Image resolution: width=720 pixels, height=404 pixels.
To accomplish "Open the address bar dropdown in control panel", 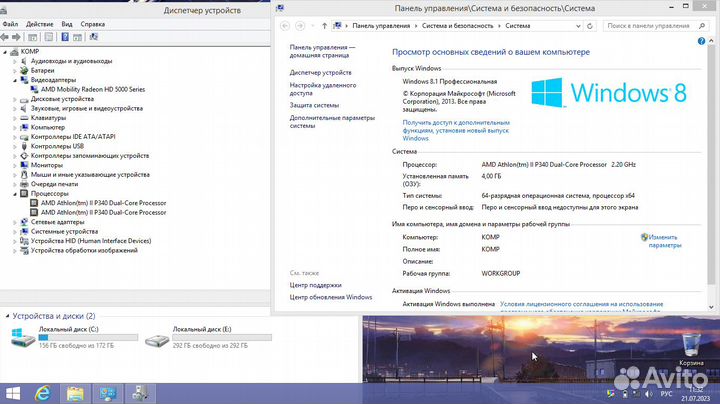I will coord(578,26).
